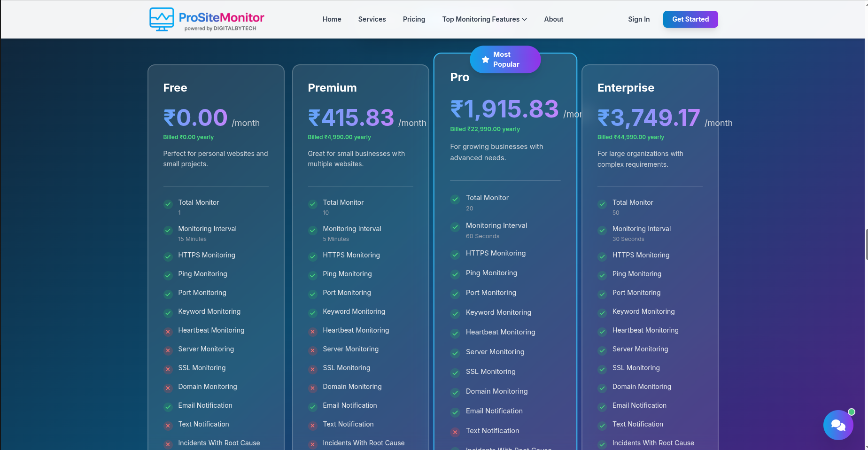Click the green check beside Total Monitor in Premium

(312, 204)
